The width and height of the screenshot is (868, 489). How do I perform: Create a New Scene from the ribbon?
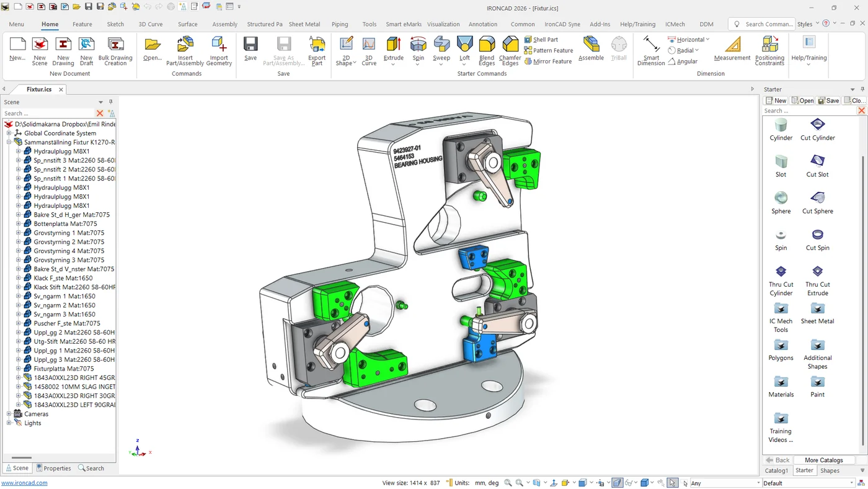pos(40,51)
